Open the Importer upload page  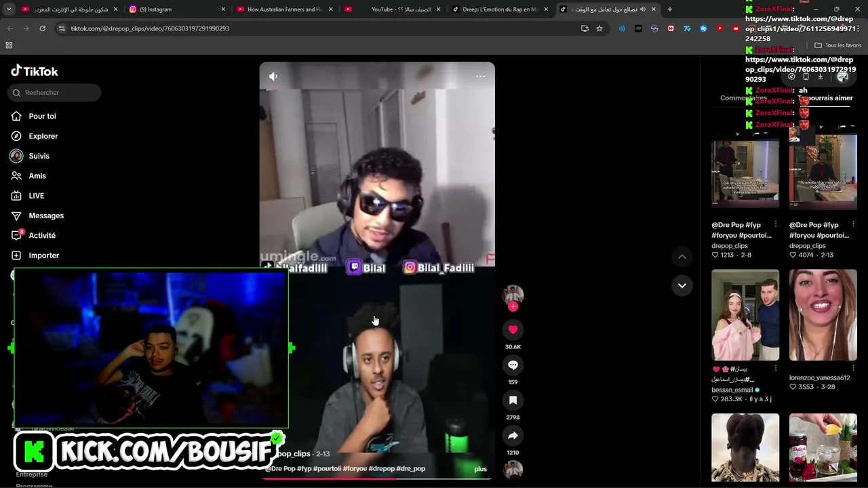[43, 256]
